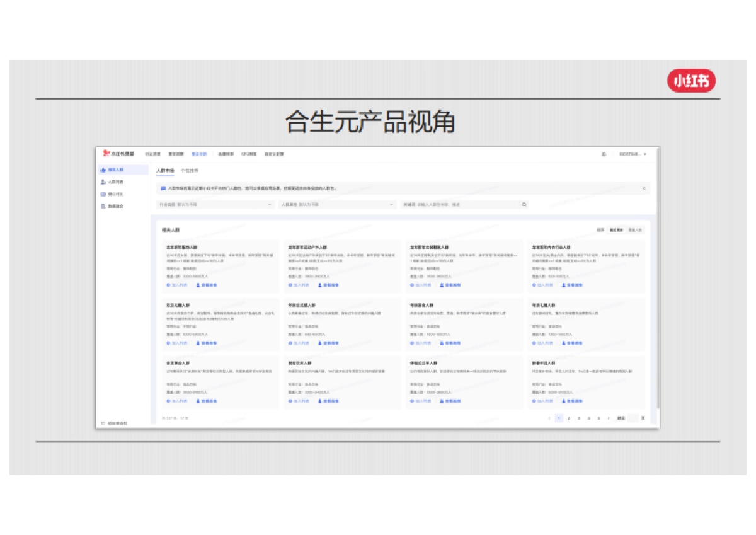The height and width of the screenshot is (535, 756).
Task: Toggle 排序 sorting for the crowd list
Action: (x=600, y=229)
